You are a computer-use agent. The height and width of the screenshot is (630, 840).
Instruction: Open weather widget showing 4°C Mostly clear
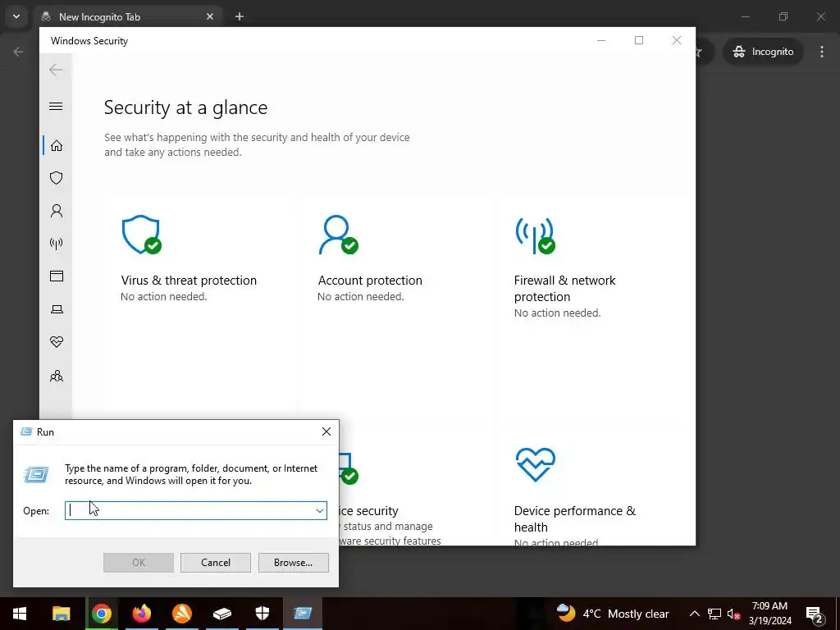pyautogui.click(x=612, y=614)
